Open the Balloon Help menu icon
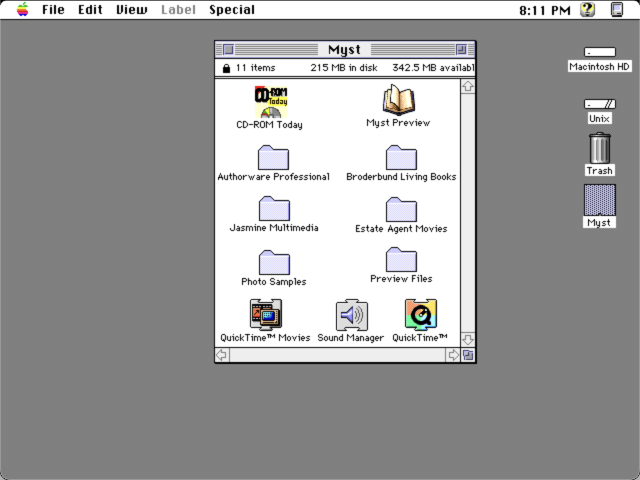Viewport: 640px width, 480px height. [x=588, y=9]
